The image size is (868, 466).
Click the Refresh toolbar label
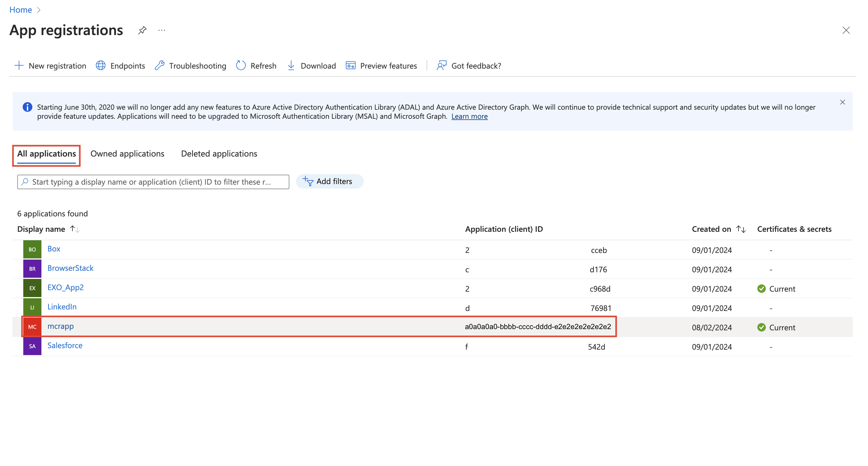coord(264,66)
